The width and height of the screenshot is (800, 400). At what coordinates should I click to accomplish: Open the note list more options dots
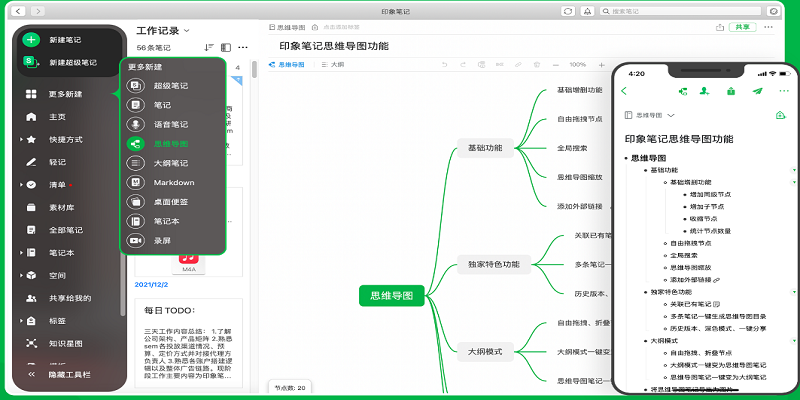[243, 47]
